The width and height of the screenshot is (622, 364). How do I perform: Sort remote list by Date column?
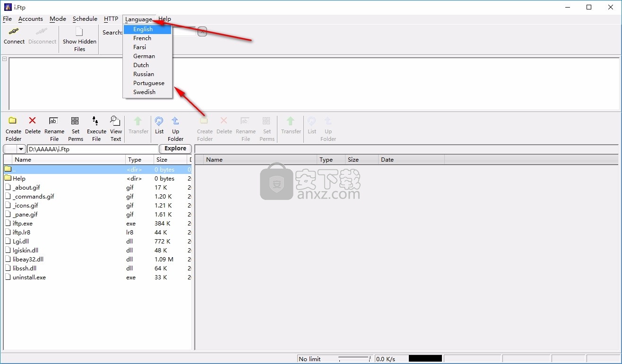[412, 160]
